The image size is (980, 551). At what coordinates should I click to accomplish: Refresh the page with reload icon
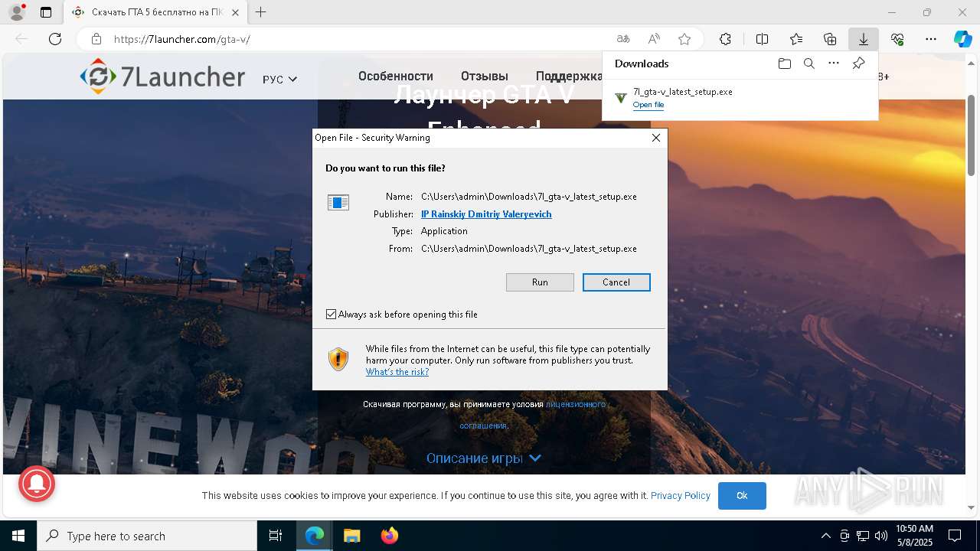(55, 39)
